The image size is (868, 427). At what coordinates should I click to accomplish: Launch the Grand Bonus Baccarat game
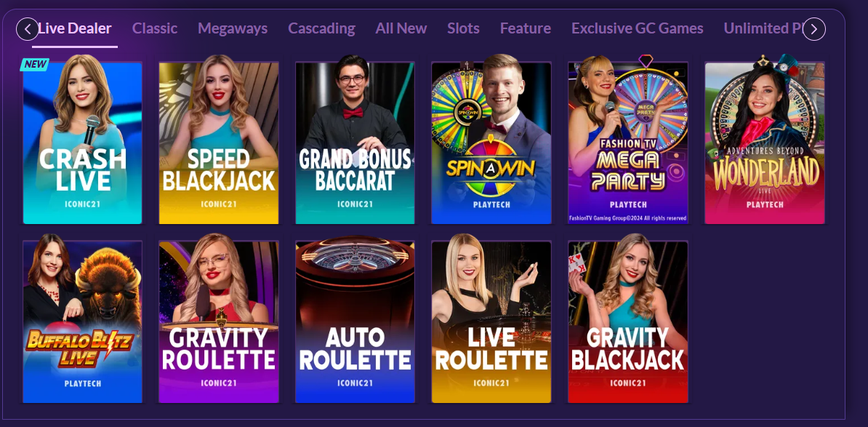(355, 143)
